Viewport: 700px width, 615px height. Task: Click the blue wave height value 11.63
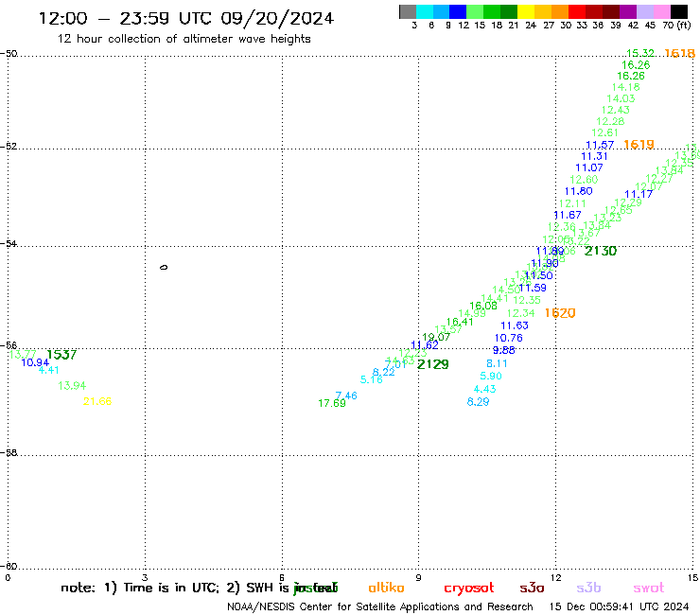(x=515, y=325)
